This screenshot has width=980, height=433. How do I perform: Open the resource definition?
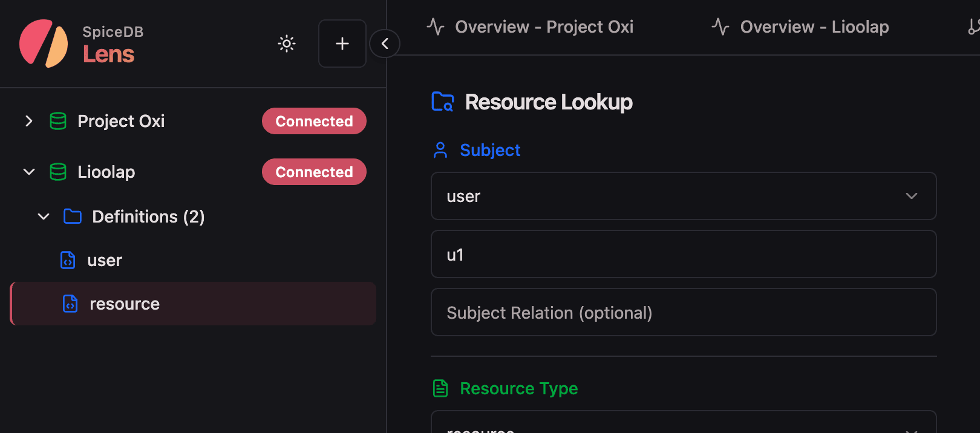point(125,304)
